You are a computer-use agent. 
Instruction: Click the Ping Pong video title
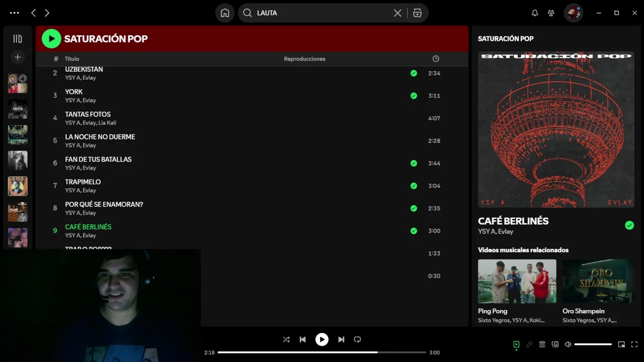pyautogui.click(x=493, y=311)
